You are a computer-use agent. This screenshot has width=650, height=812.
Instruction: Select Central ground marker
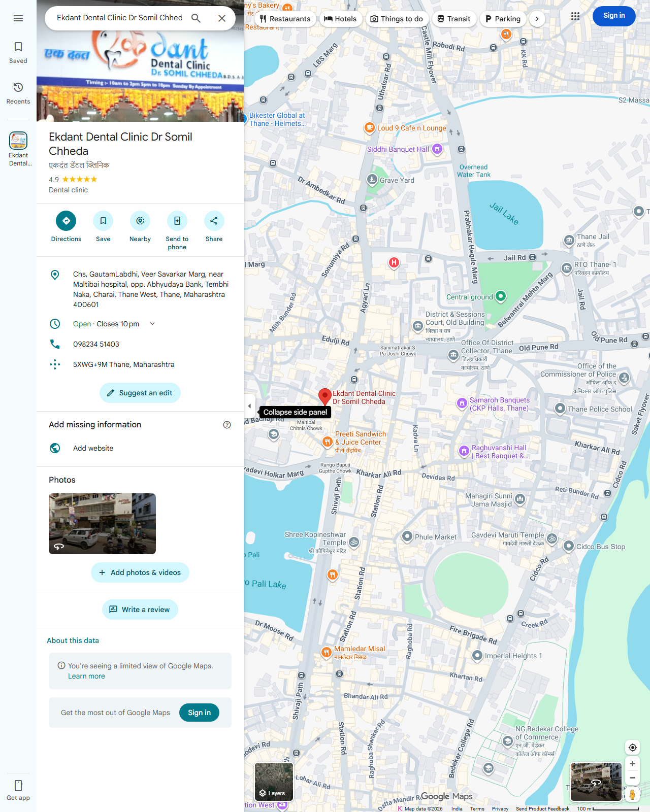pos(501,296)
